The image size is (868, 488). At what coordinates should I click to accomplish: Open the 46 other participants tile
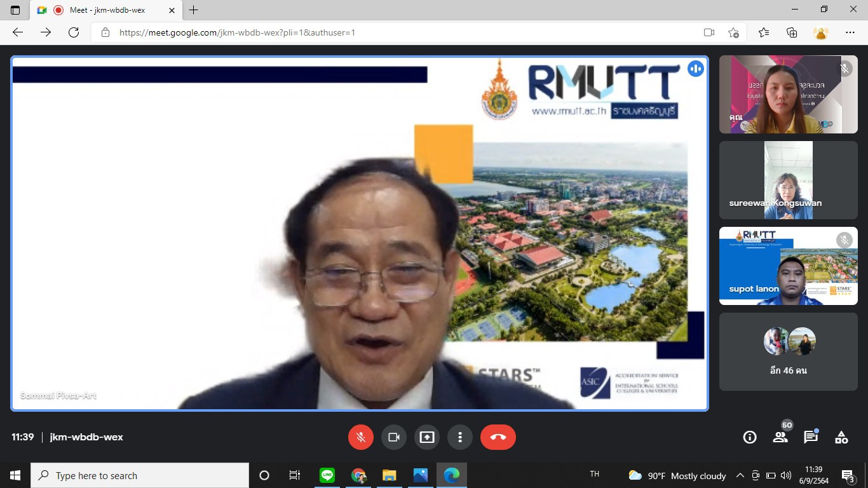pos(788,351)
